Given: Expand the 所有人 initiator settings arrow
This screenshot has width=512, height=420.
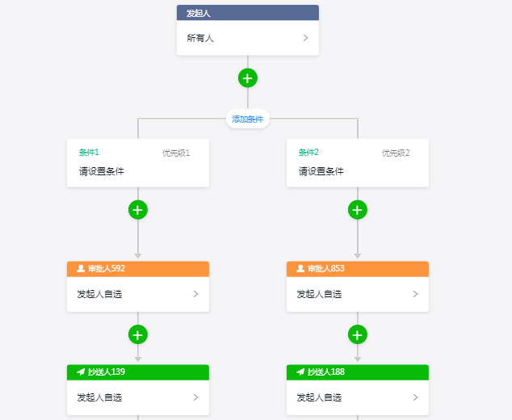Looking at the screenshot, I should click(305, 38).
